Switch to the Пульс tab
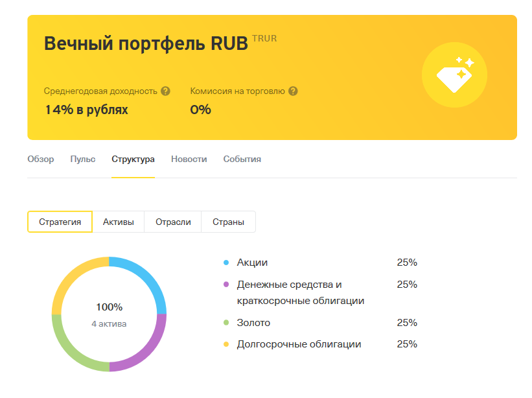Image resolution: width=532 pixels, height=398 pixels. (x=82, y=159)
